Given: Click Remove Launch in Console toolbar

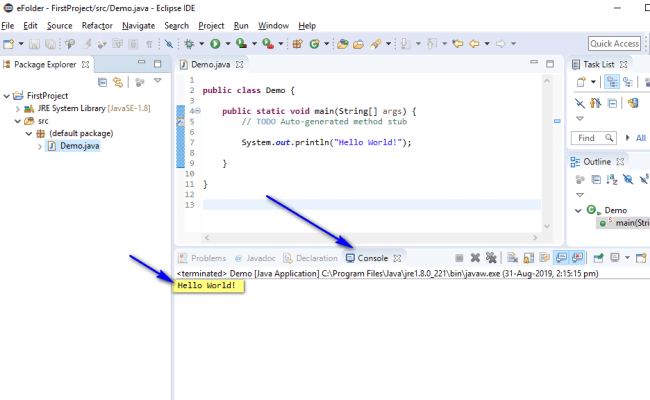Looking at the screenshot, I should (475, 258).
